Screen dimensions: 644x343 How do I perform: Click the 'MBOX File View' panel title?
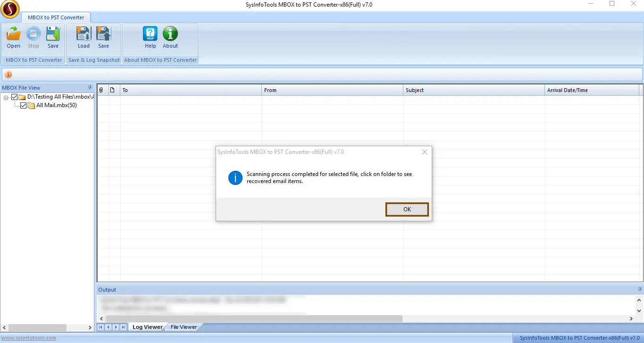point(21,88)
